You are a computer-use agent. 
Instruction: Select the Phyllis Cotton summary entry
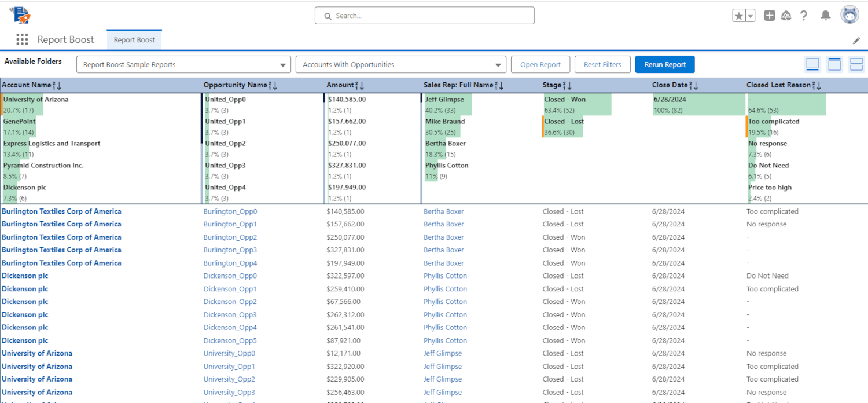[447, 166]
